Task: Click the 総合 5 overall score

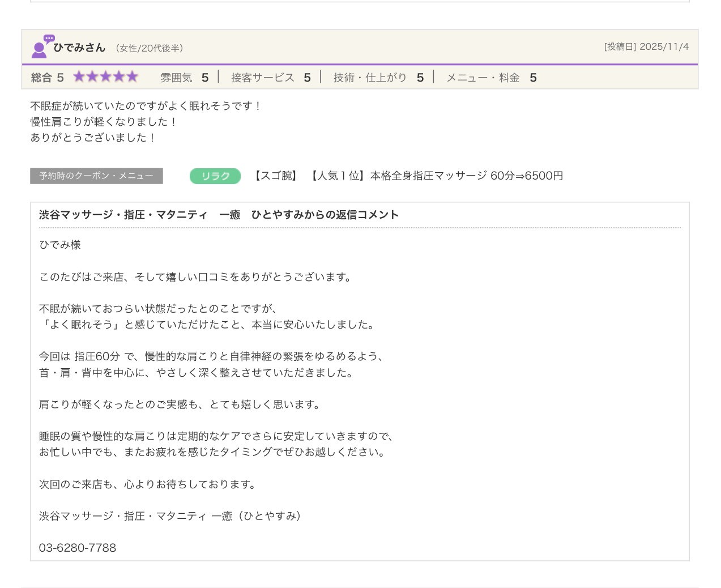Action: click(x=48, y=78)
